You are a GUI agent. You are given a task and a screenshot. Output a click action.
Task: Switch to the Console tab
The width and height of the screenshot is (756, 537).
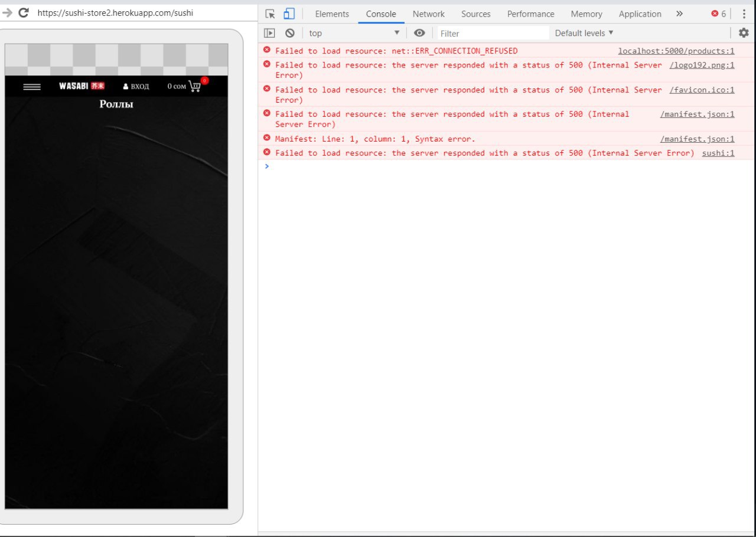point(381,14)
